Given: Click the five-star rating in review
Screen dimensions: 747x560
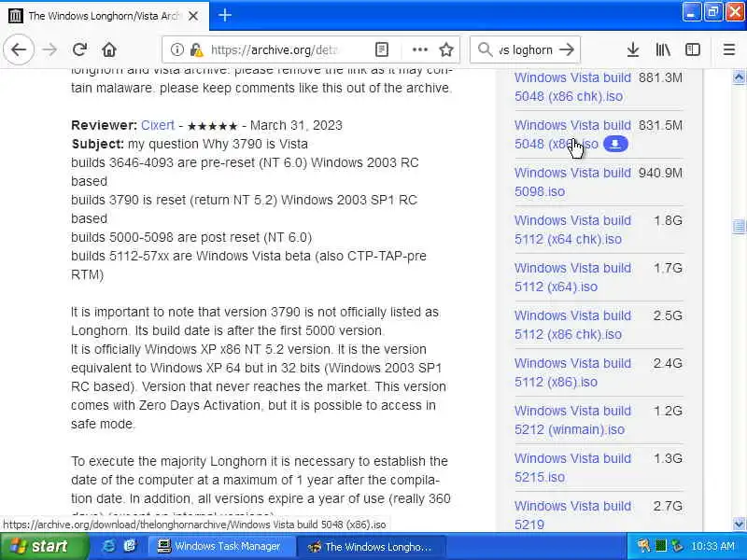Looking at the screenshot, I should tap(213, 126).
